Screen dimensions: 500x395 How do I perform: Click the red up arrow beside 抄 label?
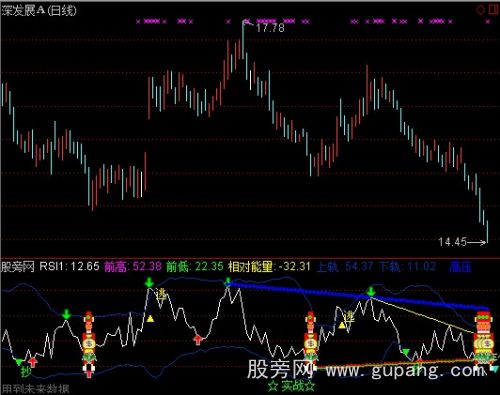point(32,362)
